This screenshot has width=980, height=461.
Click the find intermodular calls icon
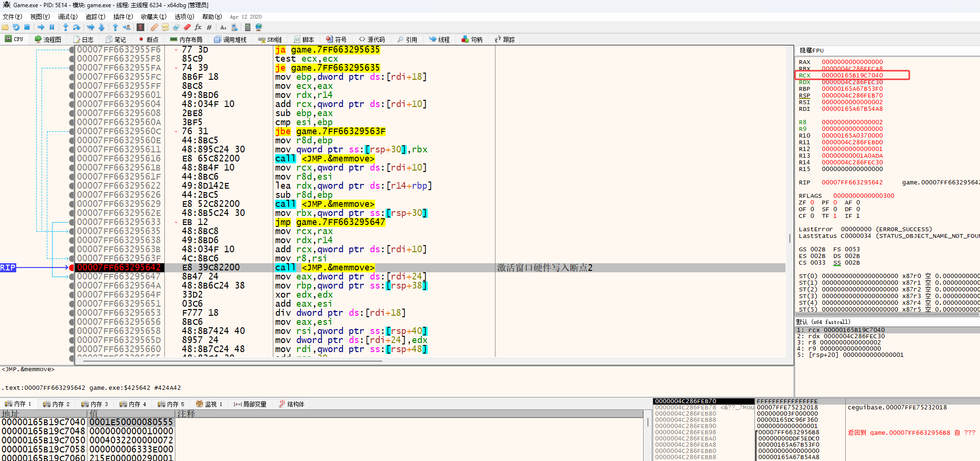click(x=235, y=27)
